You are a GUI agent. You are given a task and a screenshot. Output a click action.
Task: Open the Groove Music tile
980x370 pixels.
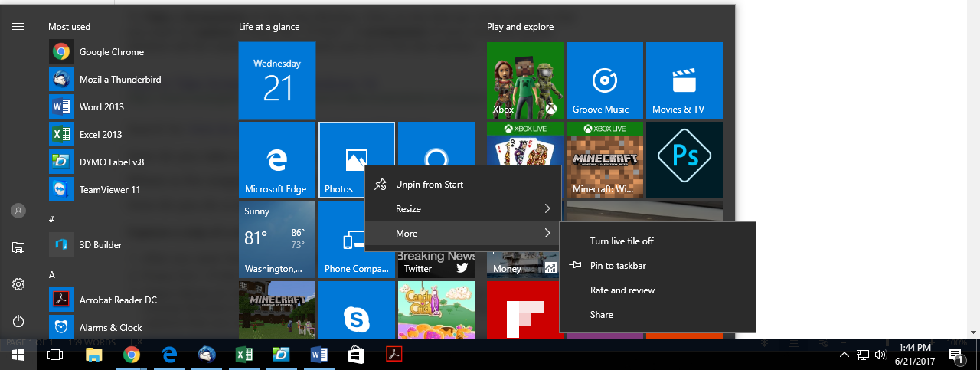tap(604, 80)
